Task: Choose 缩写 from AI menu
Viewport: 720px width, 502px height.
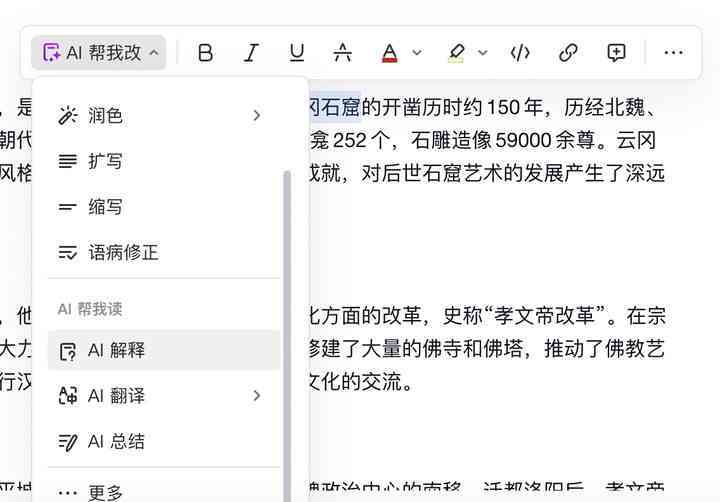Action: click(x=164, y=207)
